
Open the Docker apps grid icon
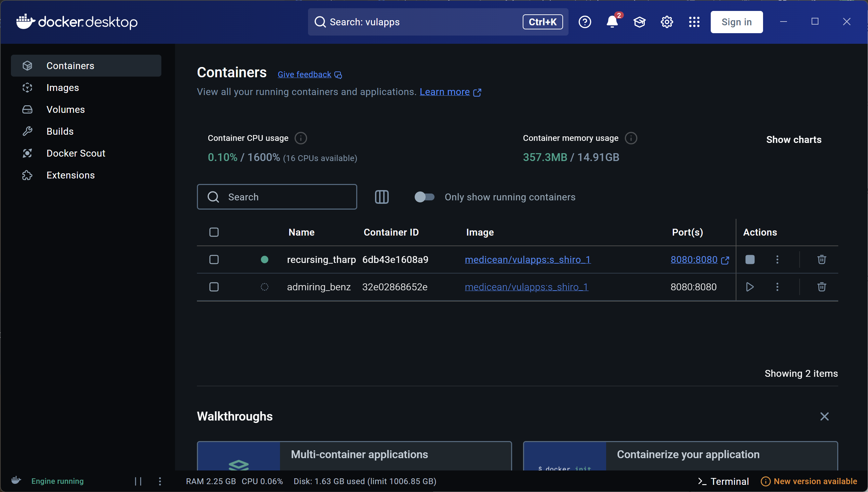pos(694,22)
